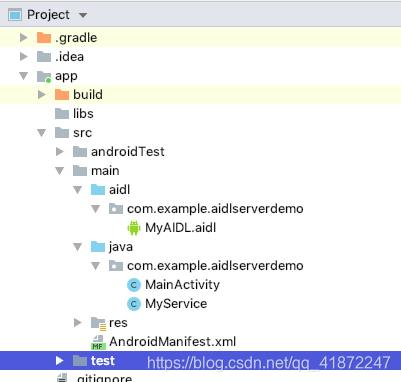Click the package icon under java folder
The width and height of the screenshot is (401, 382).
click(116, 266)
